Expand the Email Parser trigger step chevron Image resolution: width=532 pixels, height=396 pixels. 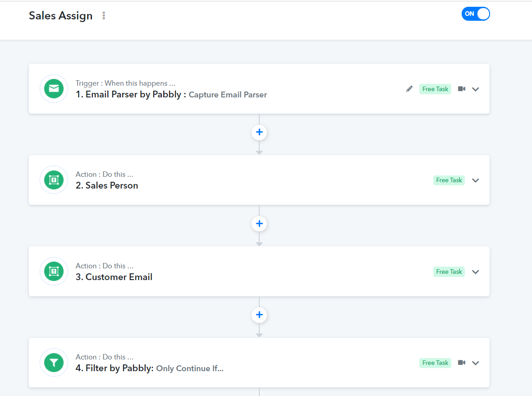(x=476, y=89)
